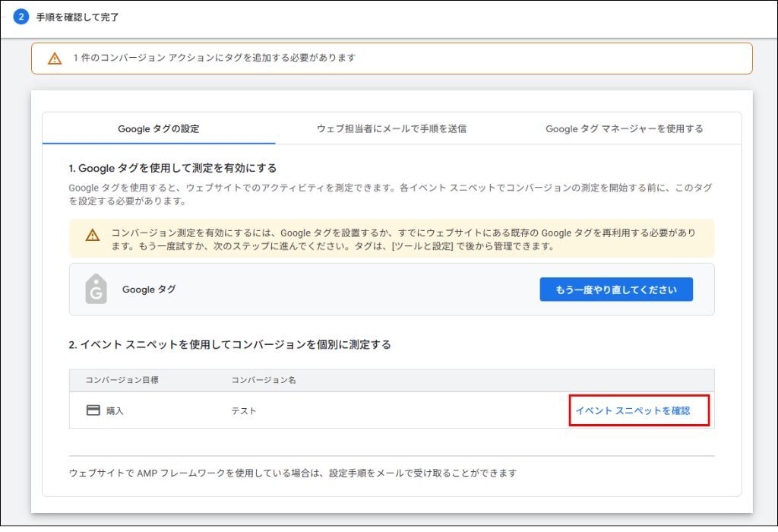The width and height of the screenshot is (778, 532).
Task: Click the step 2 number badge
Action: pos(21,17)
